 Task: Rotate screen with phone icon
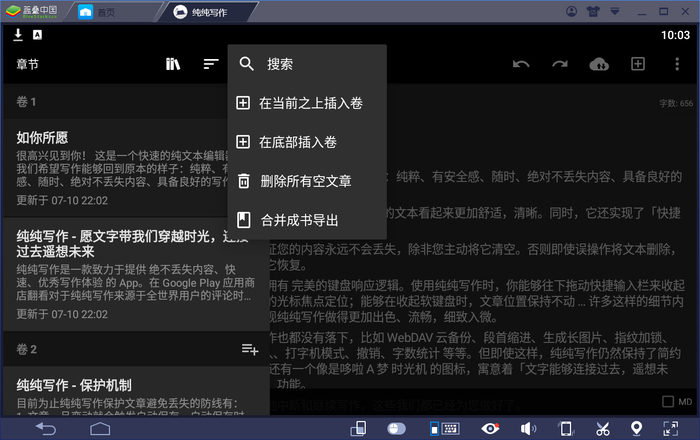tap(566, 429)
